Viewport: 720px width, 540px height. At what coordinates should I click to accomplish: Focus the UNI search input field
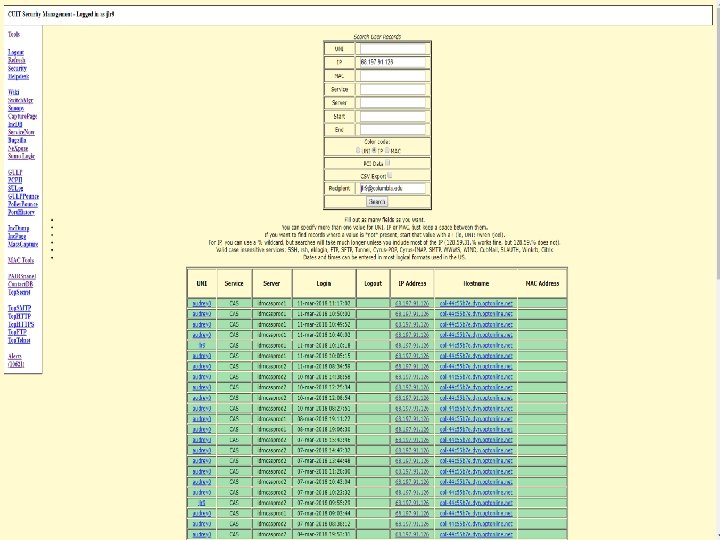click(393, 49)
